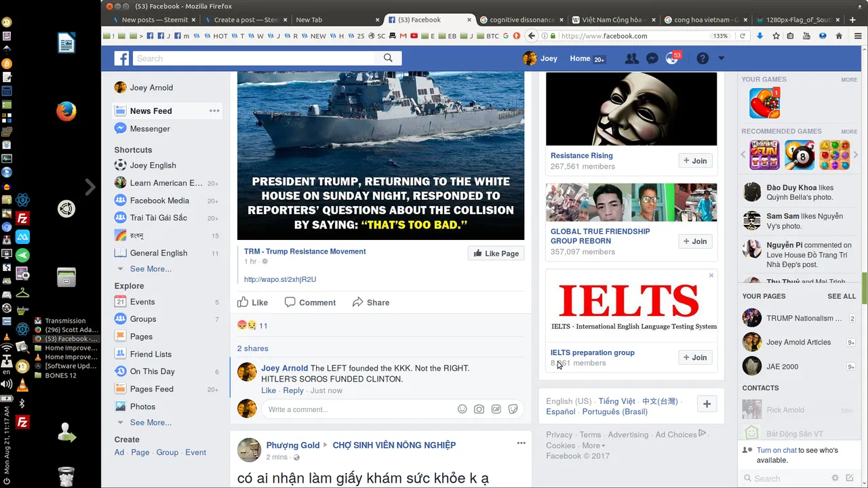Join GLOBAL TRUE FRIENDSHIP GROUP REBORN
The height and width of the screenshot is (488, 868).
pos(695,241)
